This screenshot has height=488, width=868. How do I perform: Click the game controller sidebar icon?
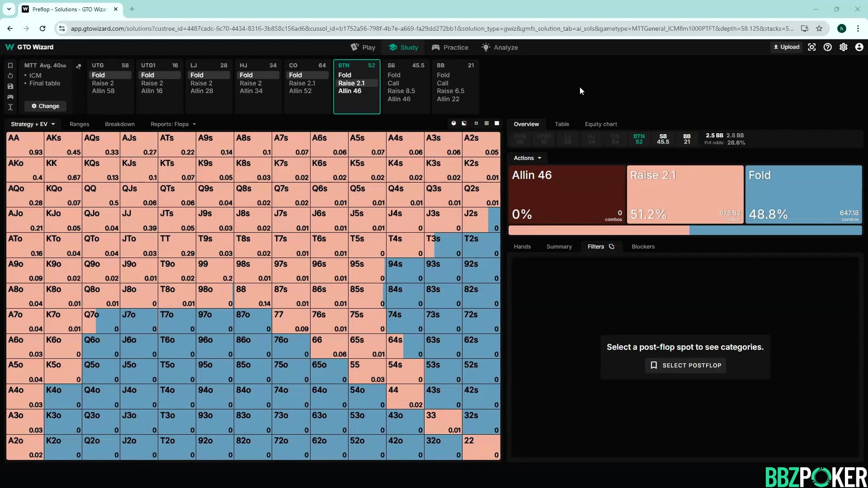coord(10,97)
